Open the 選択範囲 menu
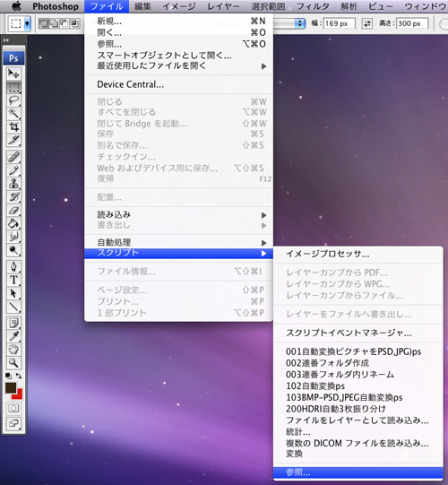 [268, 6]
